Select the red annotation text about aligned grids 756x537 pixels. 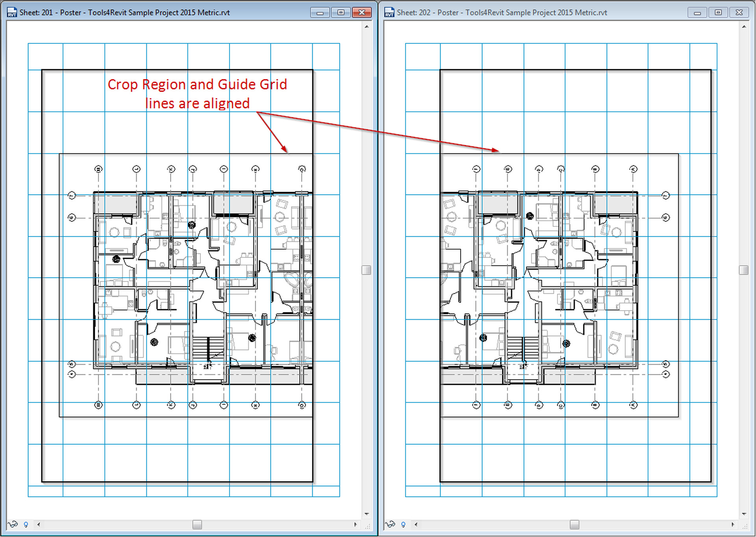coord(198,93)
